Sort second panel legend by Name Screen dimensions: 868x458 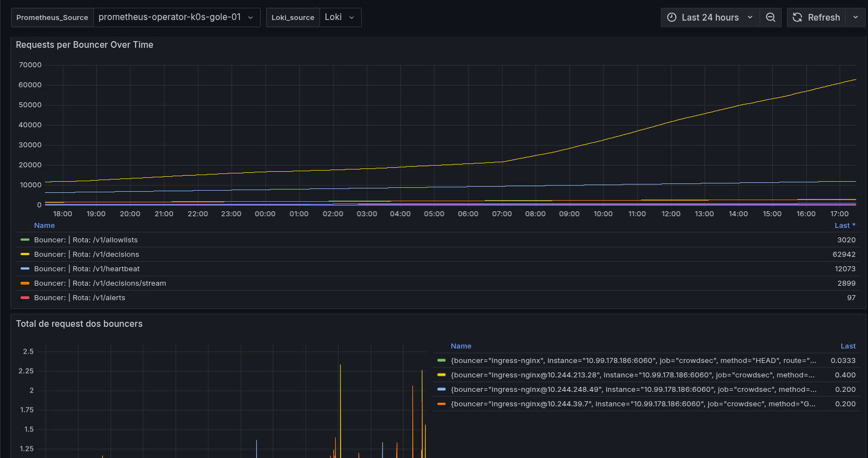tap(461, 346)
